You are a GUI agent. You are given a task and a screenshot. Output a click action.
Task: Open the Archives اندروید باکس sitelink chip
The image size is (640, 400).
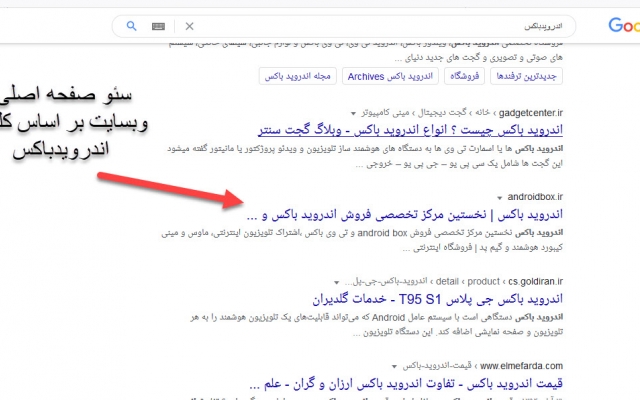pos(390,76)
